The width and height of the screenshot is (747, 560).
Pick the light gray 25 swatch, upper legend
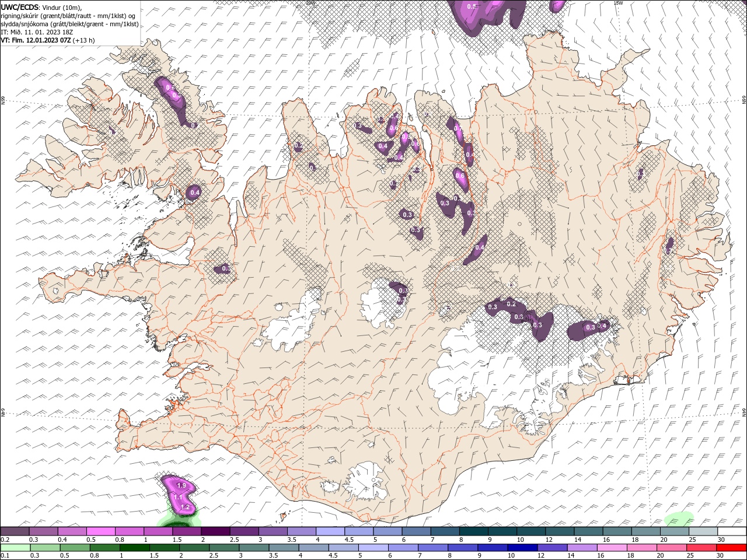click(703, 531)
